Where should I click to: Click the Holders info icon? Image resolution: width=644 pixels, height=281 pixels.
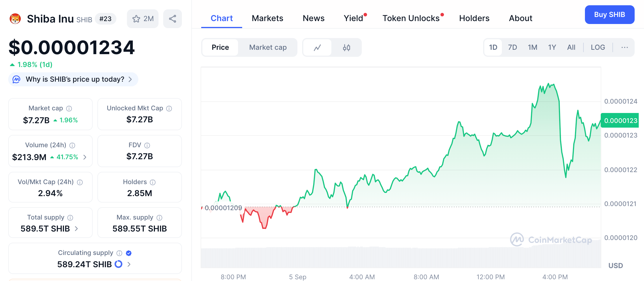153,182
